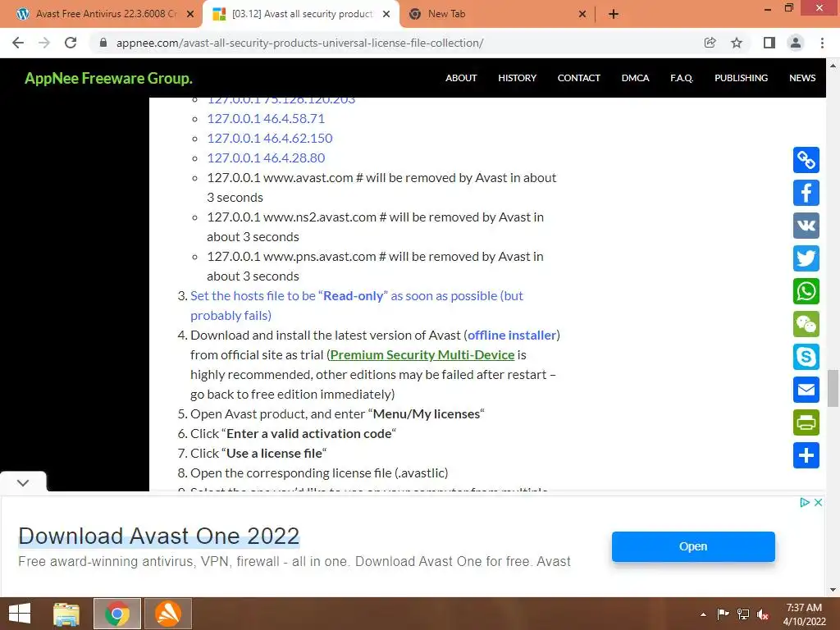Click Chrome icon in taskbar

(117, 614)
